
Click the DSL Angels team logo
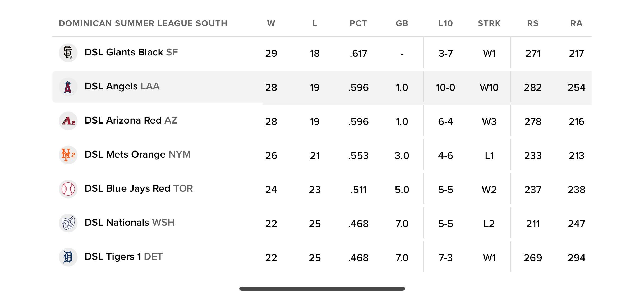pos(68,87)
